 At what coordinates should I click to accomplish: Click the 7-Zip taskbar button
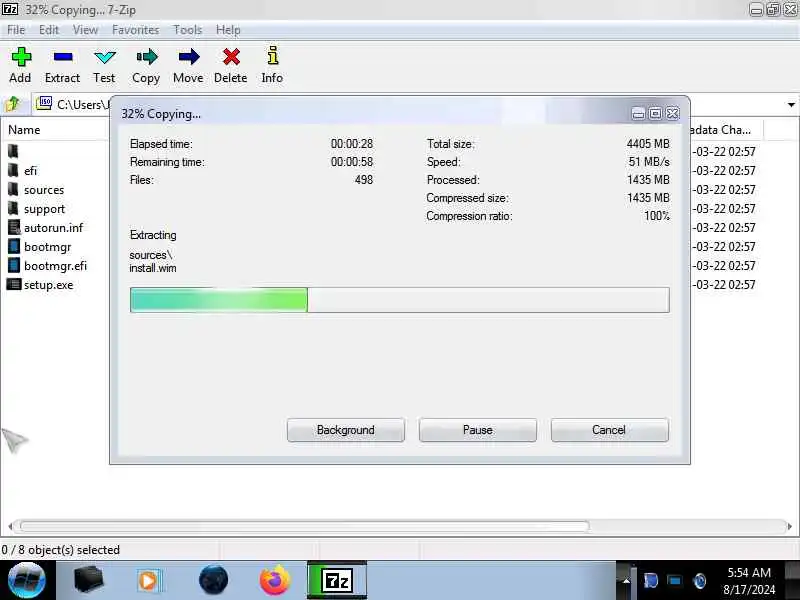(x=337, y=580)
